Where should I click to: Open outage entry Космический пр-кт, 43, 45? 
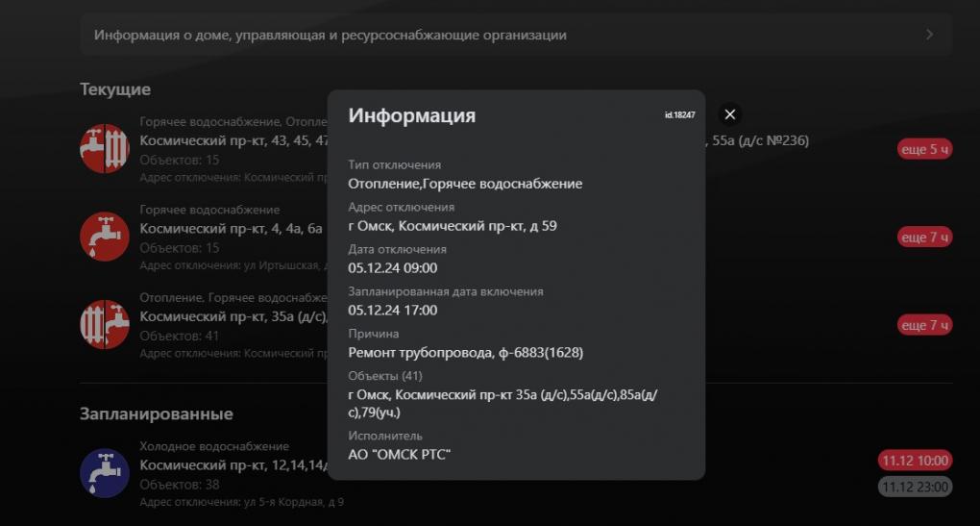tap(234, 140)
